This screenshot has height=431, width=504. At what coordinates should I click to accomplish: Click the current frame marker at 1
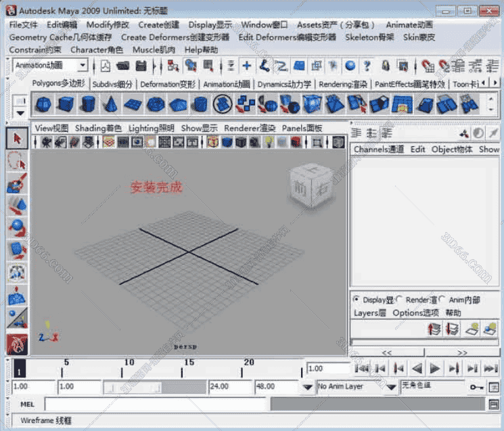coord(20,369)
